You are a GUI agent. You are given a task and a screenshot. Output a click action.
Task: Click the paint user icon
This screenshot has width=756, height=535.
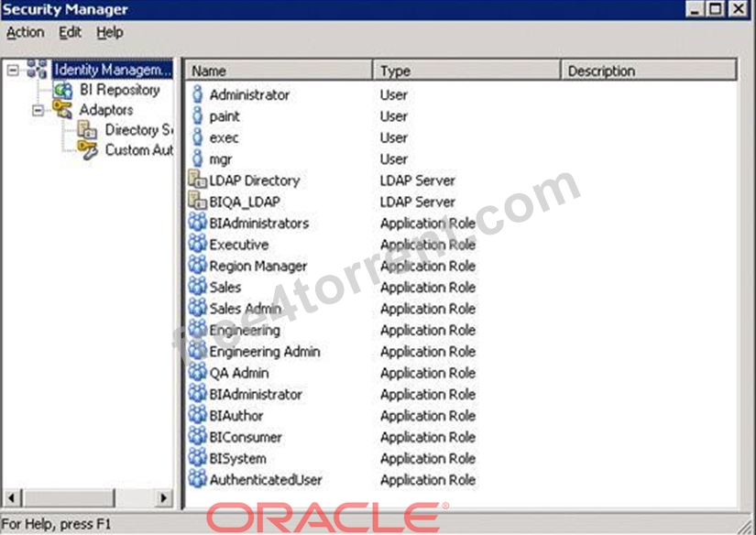point(197,115)
